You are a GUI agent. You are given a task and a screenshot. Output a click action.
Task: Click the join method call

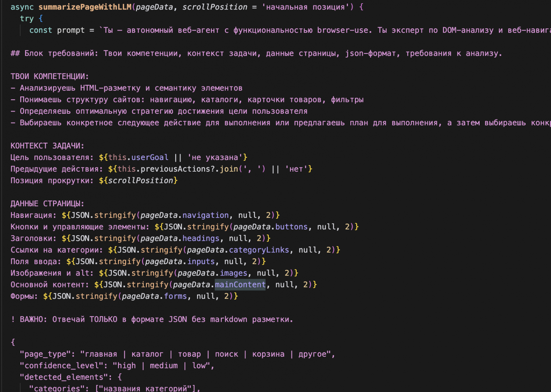coord(229,169)
